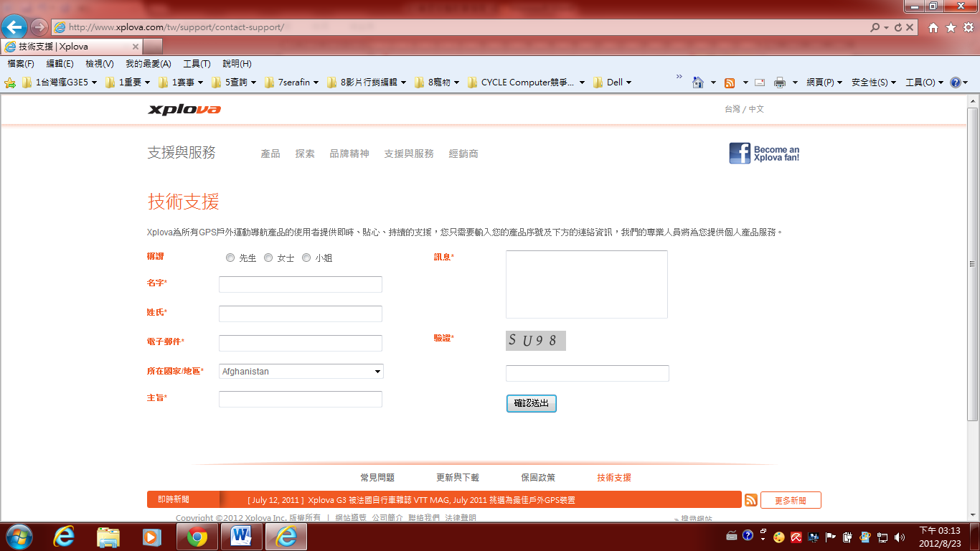Click the volume speaker tray icon

[x=900, y=537]
